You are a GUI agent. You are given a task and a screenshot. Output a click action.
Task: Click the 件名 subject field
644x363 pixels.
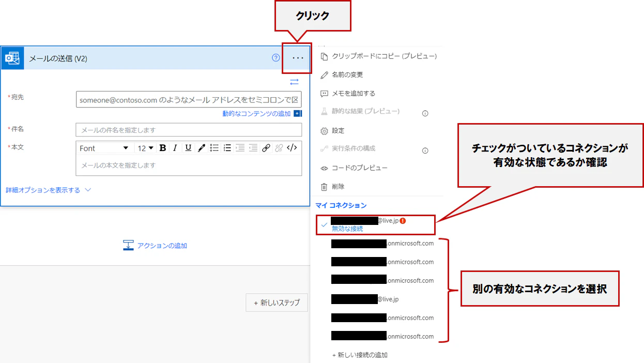[x=189, y=130]
